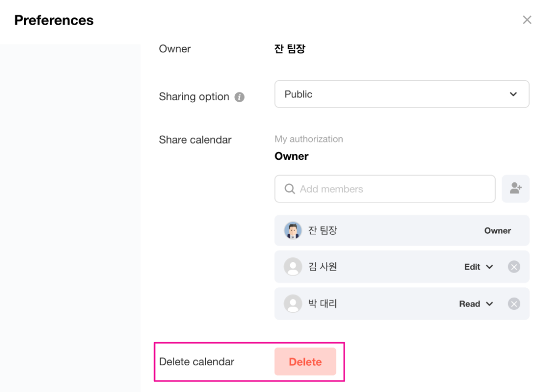Open the Public sharing option dropdown
This screenshot has width=548, height=392.
coord(401,94)
